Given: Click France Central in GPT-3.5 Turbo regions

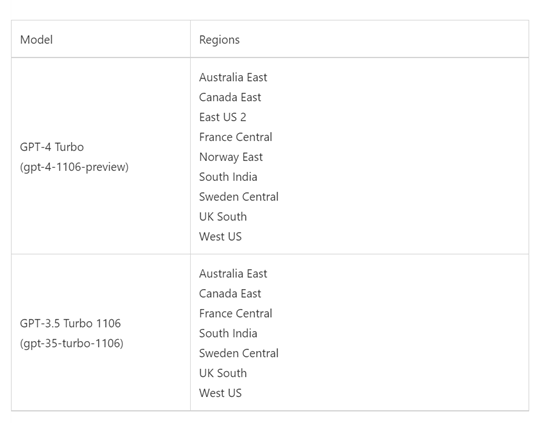Looking at the screenshot, I should point(235,313).
